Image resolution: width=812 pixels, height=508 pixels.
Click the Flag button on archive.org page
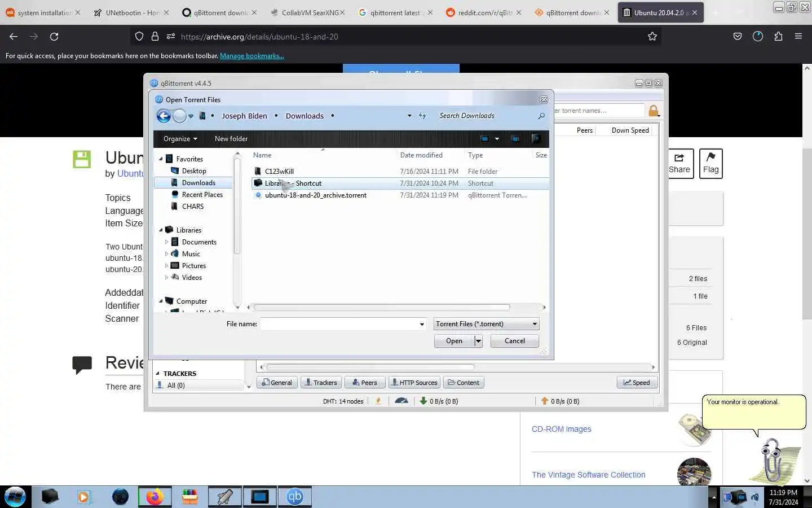pos(710,164)
